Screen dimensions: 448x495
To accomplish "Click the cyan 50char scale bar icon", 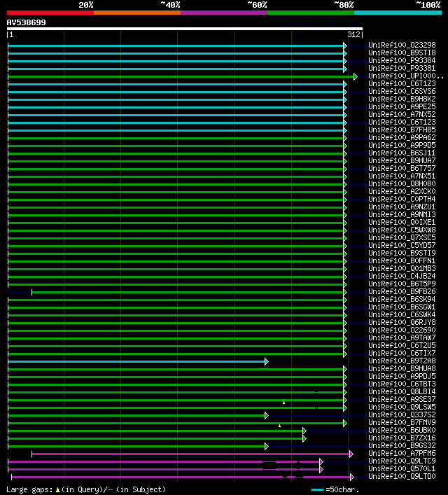I will [317, 489].
